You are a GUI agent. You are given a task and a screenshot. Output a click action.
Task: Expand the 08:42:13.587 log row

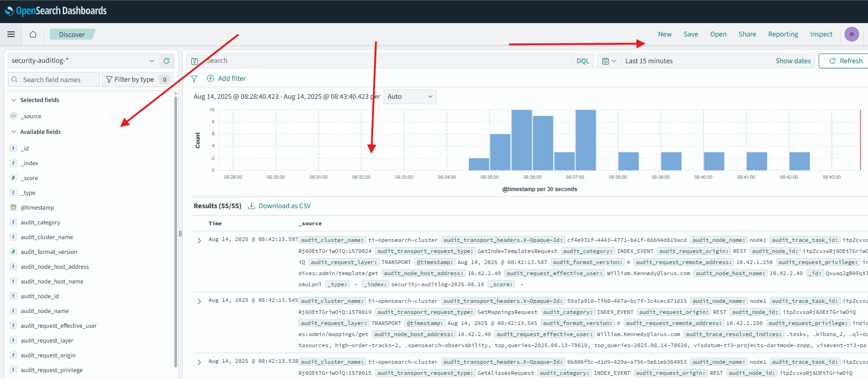click(199, 241)
